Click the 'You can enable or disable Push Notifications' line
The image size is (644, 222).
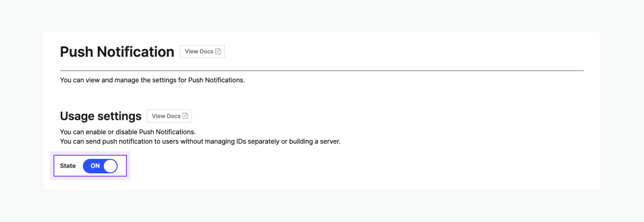[x=128, y=132]
